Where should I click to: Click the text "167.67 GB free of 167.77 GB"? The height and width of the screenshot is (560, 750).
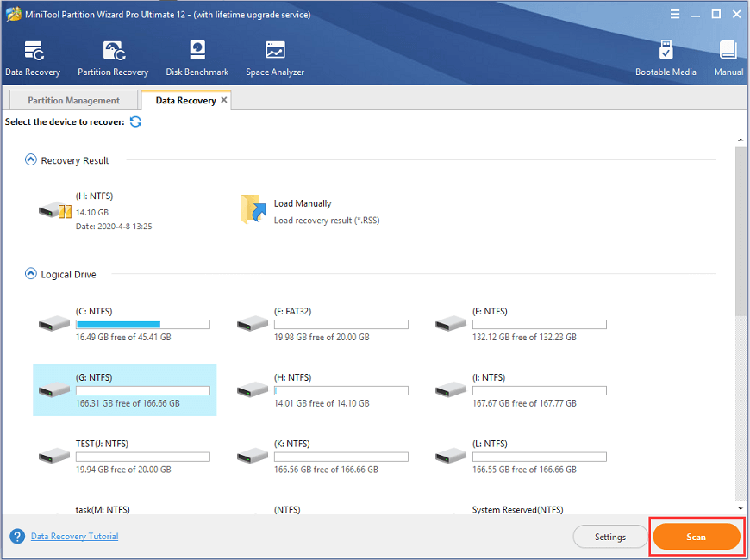(x=524, y=403)
